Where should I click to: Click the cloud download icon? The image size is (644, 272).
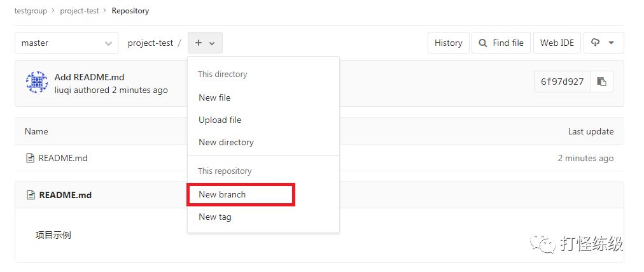[x=595, y=42]
